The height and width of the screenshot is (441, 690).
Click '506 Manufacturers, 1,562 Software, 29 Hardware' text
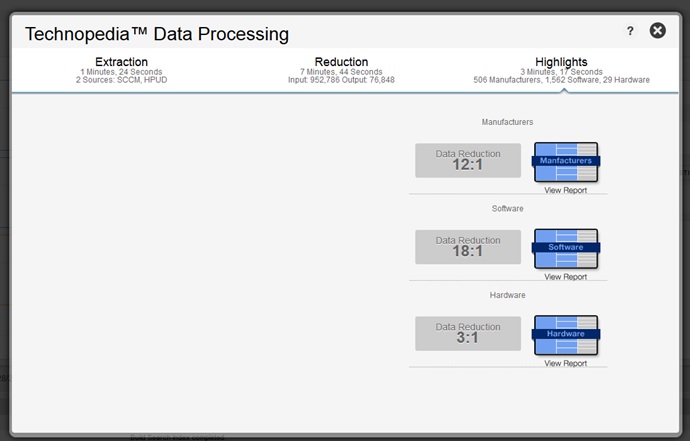point(561,80)
